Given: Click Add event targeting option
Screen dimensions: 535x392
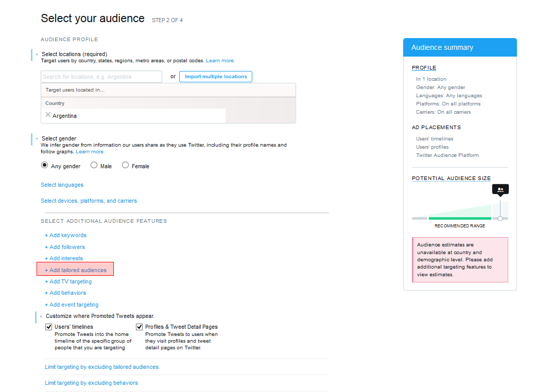Looking at the screenshot, I should 72,305.
